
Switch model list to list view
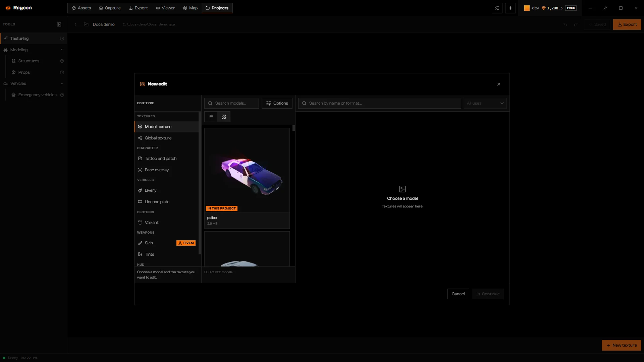point(211,117)
